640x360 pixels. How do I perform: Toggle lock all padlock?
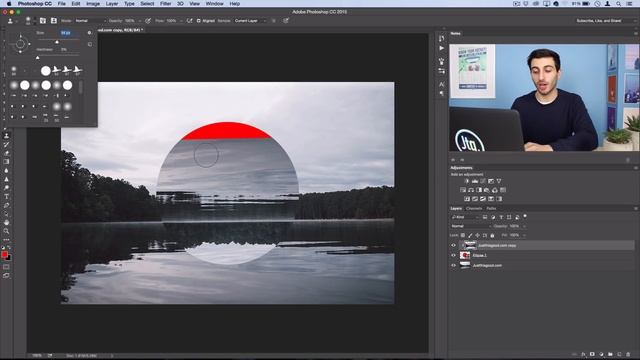point(492,235)
